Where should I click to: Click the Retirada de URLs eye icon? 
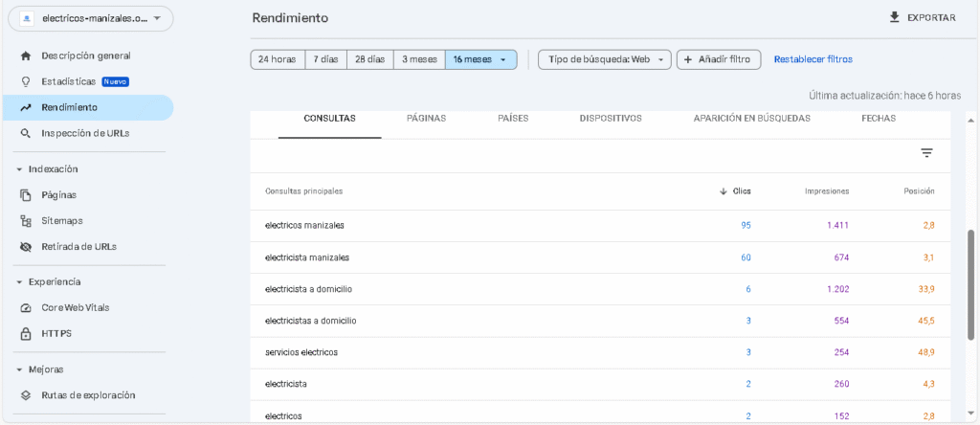tap(26, 246)
